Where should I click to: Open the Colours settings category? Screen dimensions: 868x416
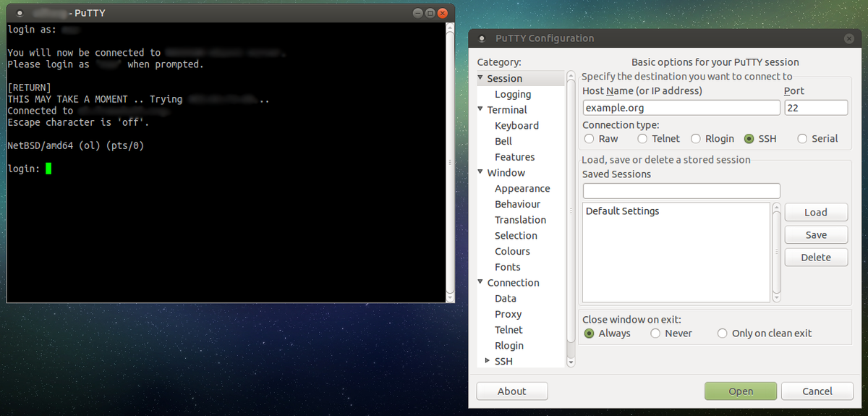pyautogui.click(x=512, y=251)
